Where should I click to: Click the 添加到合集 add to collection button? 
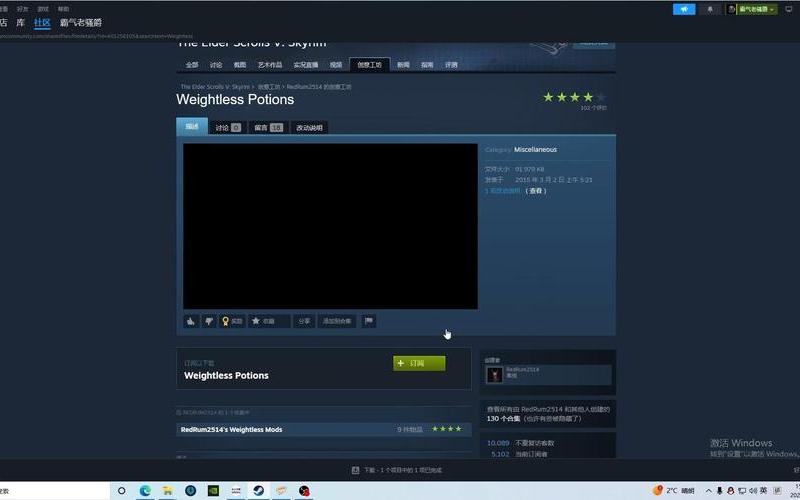coord(337,321)
